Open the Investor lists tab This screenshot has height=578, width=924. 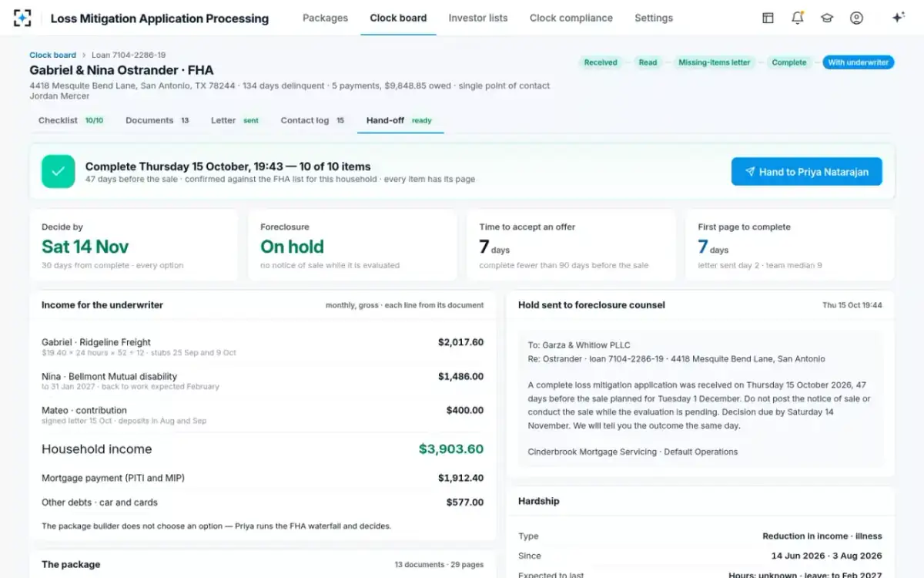478,18
